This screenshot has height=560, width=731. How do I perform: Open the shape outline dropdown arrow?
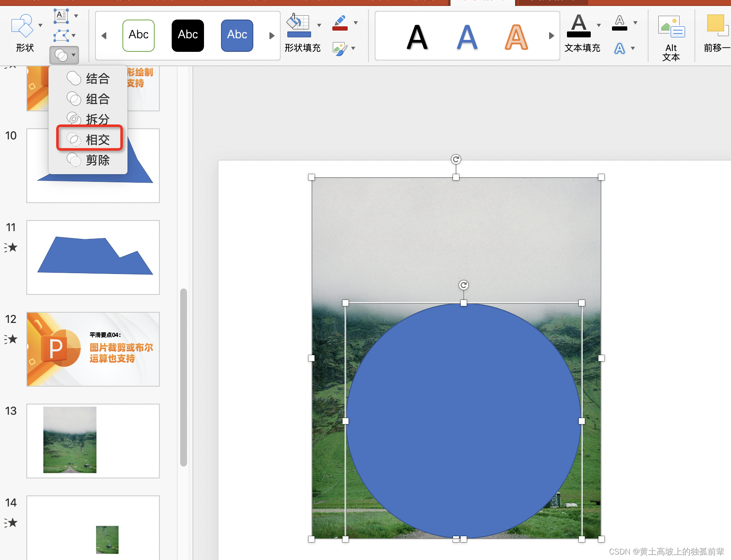(x=356, y=23)
